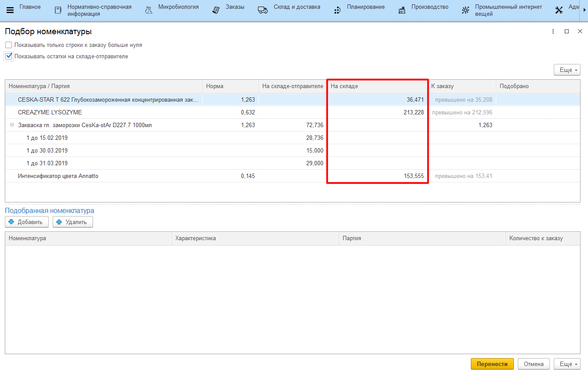The width and height of the screenshot is (588, 373).
Task: Uncheck Показывать остатки на складе-отправителе
Action: tap(9, 56)
